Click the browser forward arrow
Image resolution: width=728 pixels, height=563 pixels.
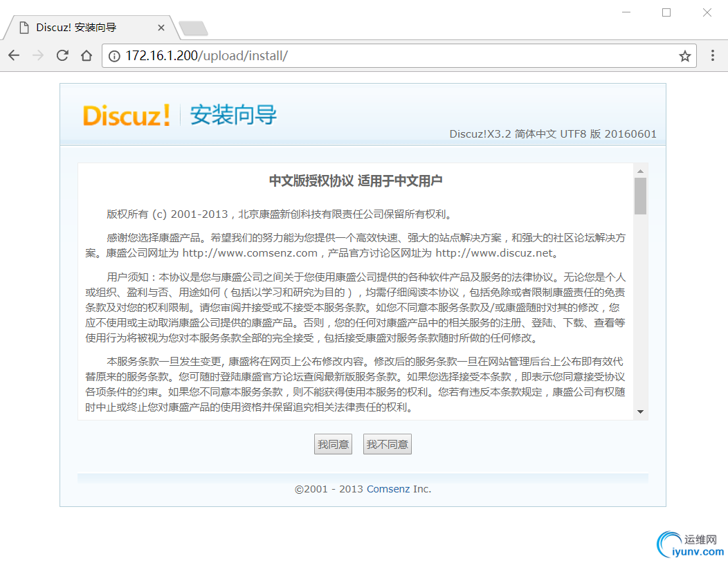38,56
